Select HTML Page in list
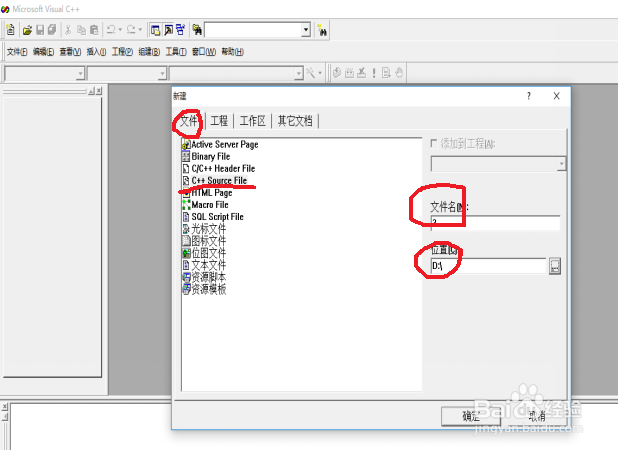 click(207, 193)
